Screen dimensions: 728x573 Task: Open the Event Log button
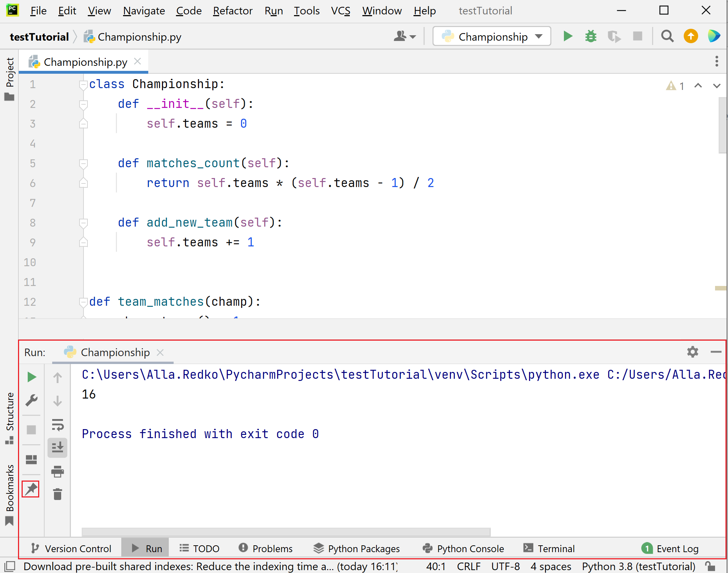tap(670, 549)
